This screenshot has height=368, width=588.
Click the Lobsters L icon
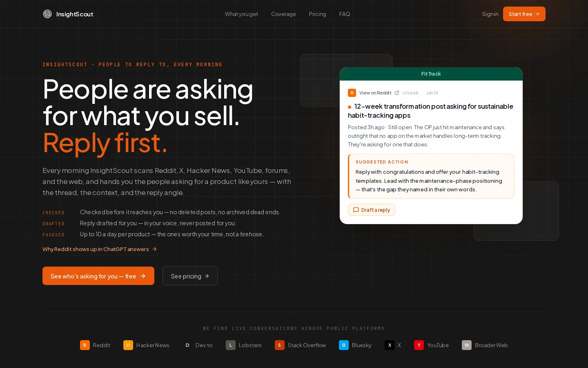coord(231,345)
